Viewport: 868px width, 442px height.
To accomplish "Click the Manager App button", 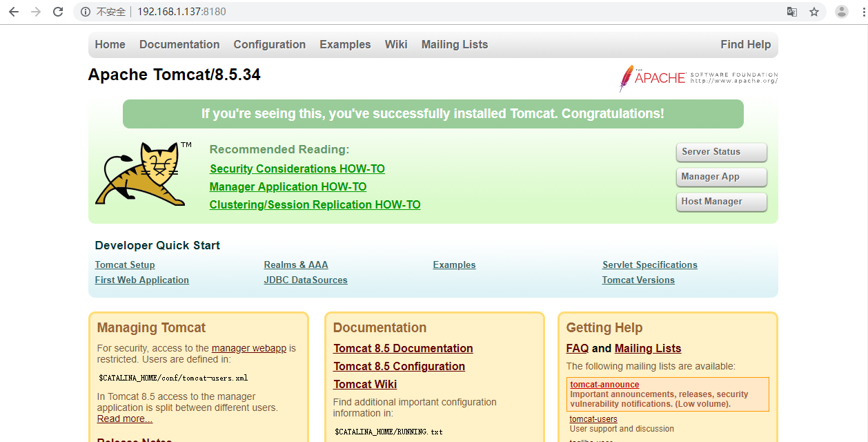I will point(722,177).
